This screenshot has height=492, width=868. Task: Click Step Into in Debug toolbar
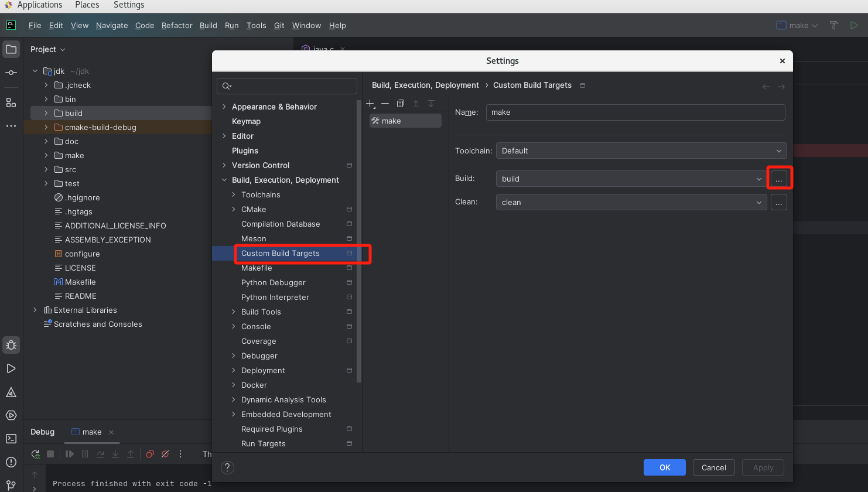tap(115, 454)
